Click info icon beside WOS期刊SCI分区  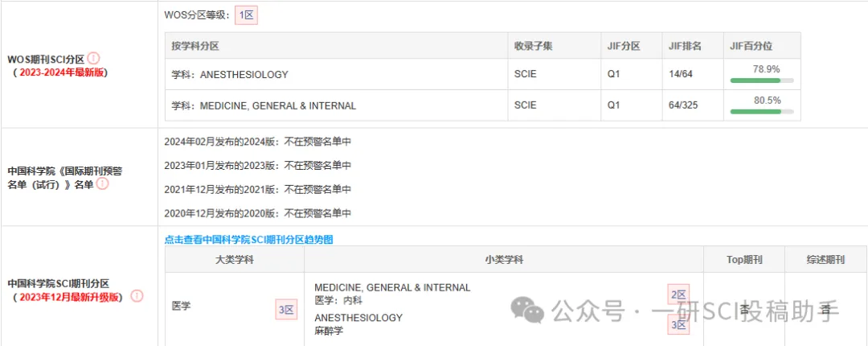[93, 58]
